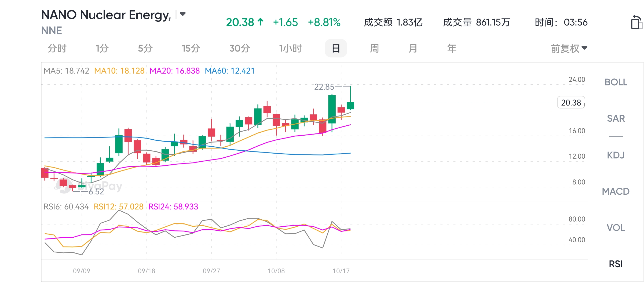Click the NANO Nuclear Energy title
644x290 pixels.
[106, 15]
